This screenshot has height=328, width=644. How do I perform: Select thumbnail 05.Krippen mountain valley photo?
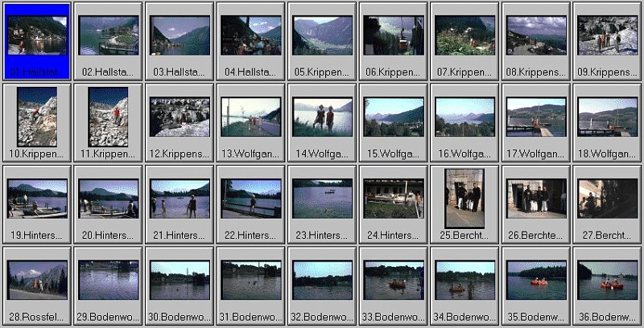(x=322, y=35)
